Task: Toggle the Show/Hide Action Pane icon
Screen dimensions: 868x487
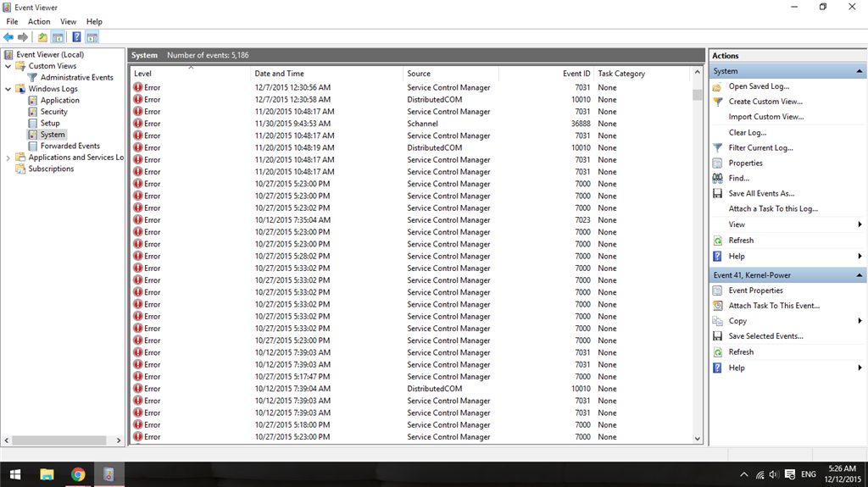Action: tap(92, 37)
